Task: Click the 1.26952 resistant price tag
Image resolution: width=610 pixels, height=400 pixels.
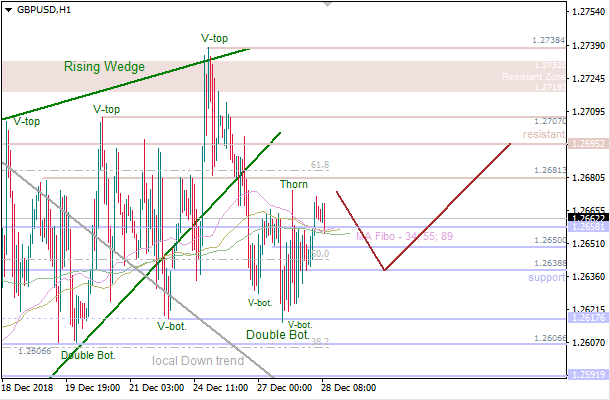Action: click(586, 144)
